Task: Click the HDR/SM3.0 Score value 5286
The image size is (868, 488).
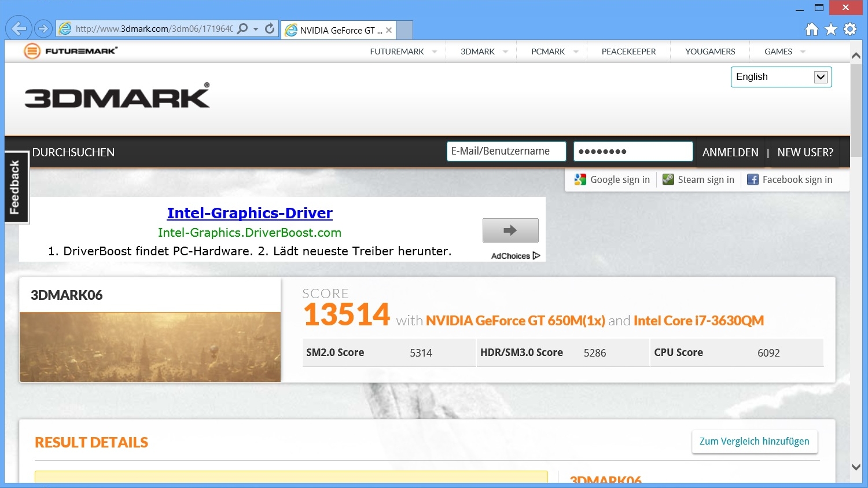Action: click(595, 353)
